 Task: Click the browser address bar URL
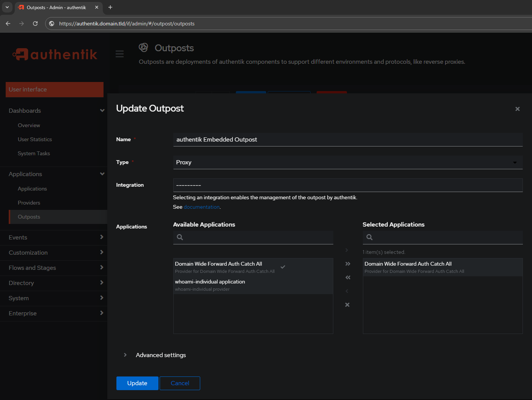[127, 24]
